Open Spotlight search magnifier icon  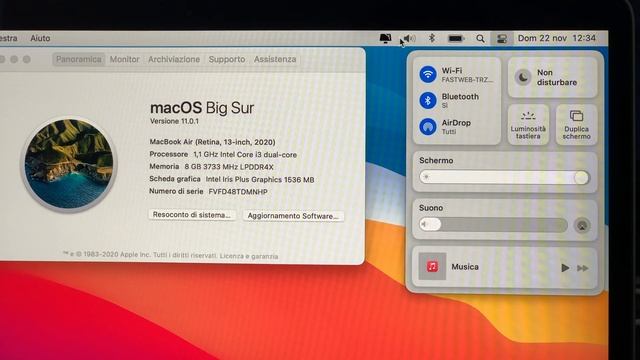click(x=480, y=38)
